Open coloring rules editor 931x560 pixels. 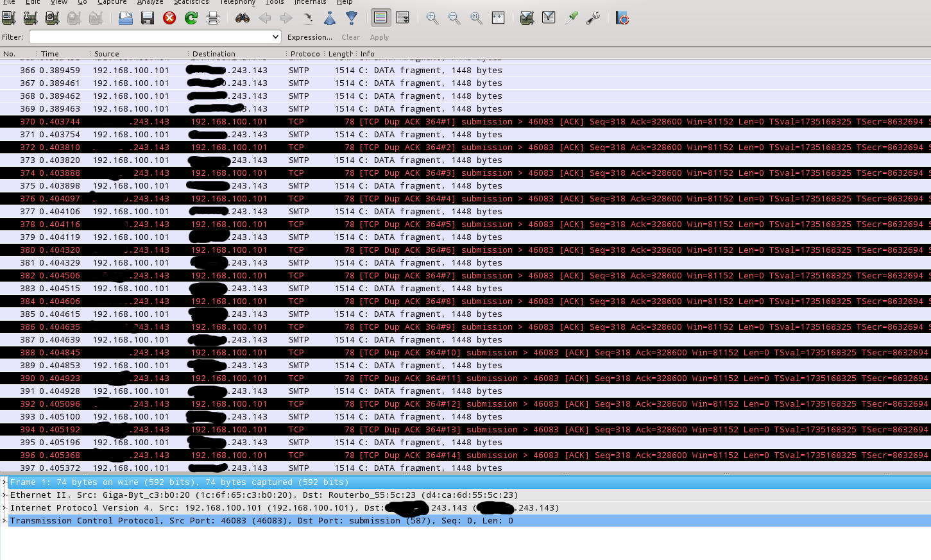coord(571,18)
